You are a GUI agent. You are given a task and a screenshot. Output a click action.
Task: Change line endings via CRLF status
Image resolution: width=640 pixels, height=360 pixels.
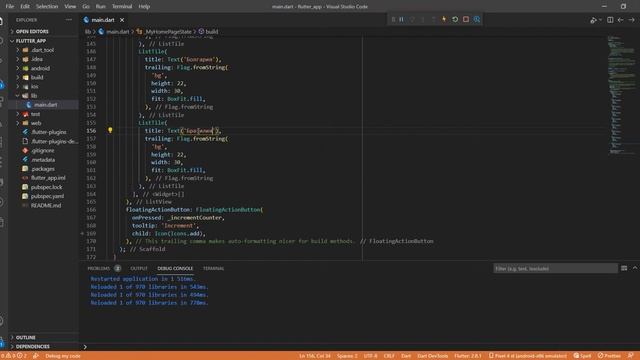point(389,356)
